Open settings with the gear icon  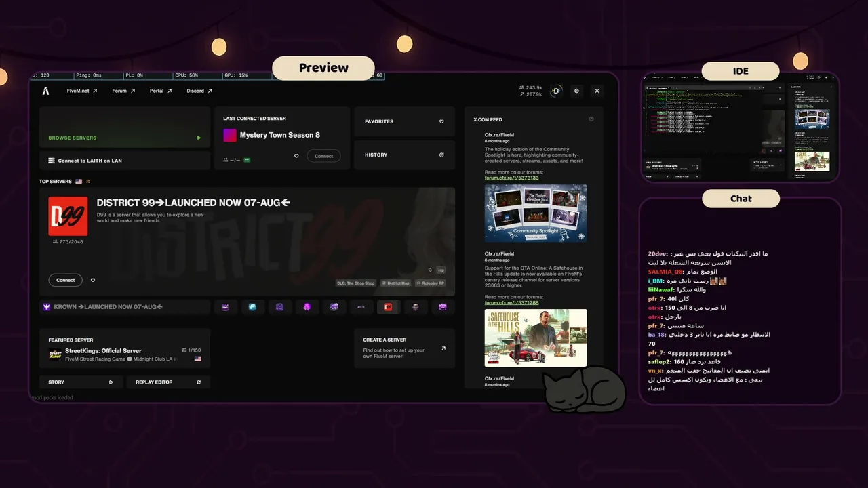(x=576, y=91)
